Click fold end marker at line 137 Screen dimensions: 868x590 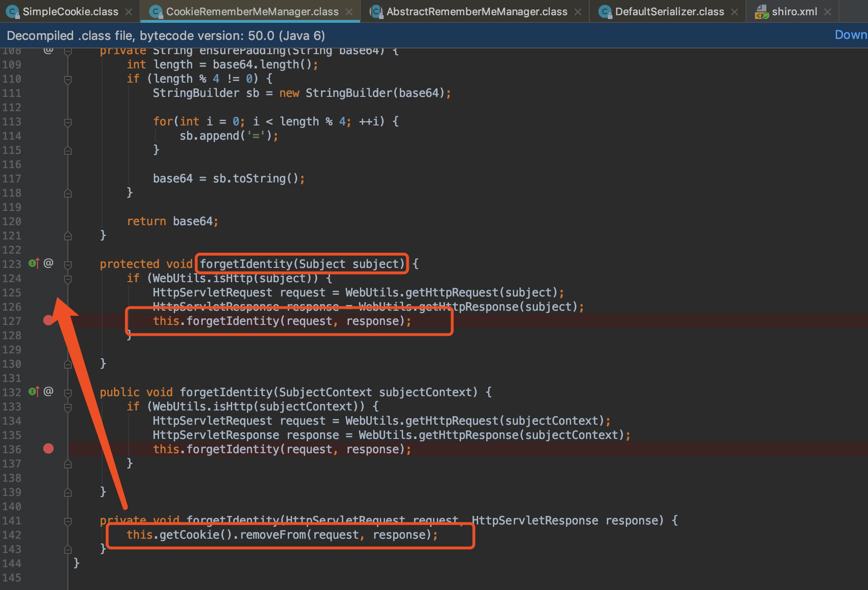[68, 464]
